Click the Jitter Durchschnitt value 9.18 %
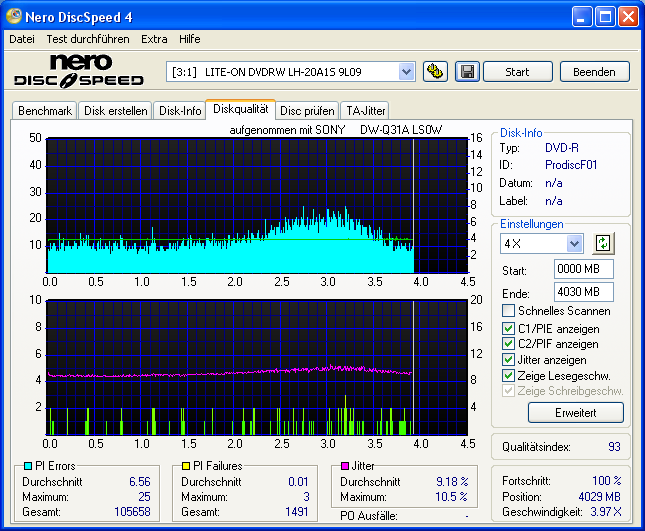Viewport: 645px width, 531px height. point(452,482)
